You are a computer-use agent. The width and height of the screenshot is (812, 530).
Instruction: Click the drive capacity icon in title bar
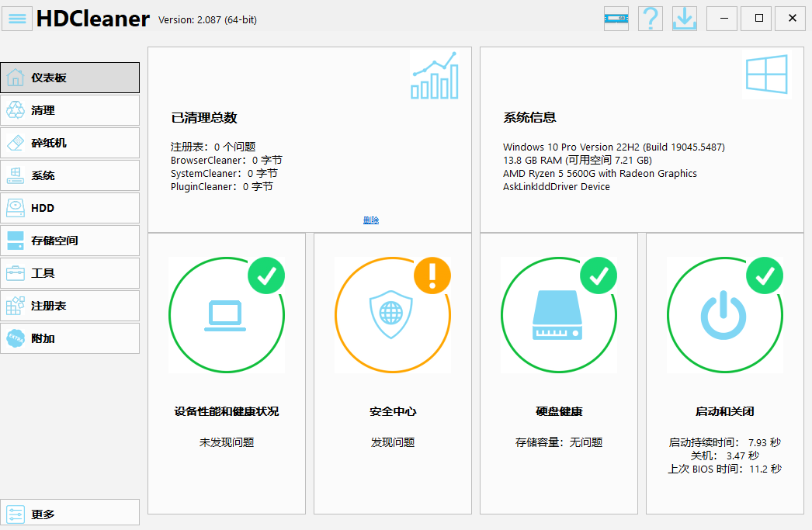pyautogui.click(x=616, y=19)
